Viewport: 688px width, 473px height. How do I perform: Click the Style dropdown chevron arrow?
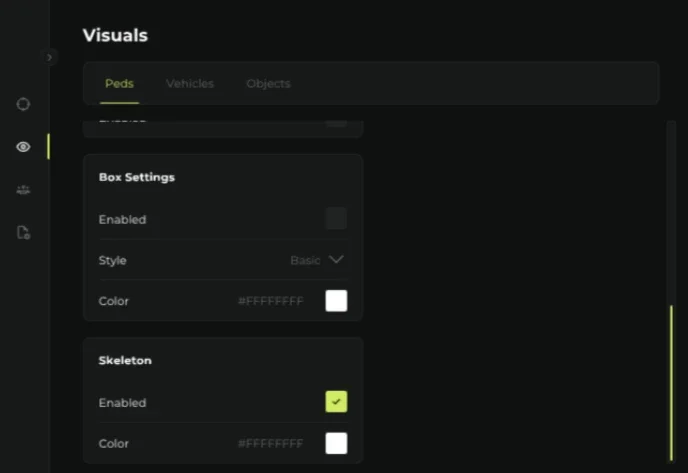point(336,259)
